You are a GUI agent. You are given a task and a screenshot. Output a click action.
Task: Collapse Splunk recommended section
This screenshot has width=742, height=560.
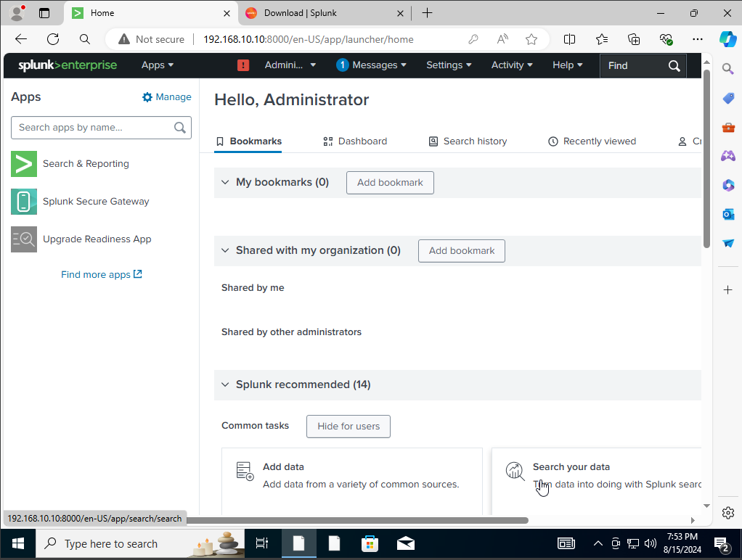[x=225, y=384]
